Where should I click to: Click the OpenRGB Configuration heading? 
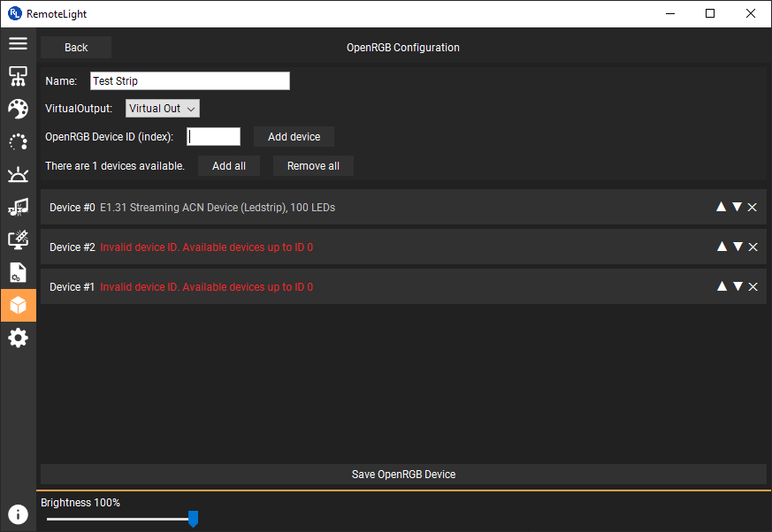coord(402,47)
